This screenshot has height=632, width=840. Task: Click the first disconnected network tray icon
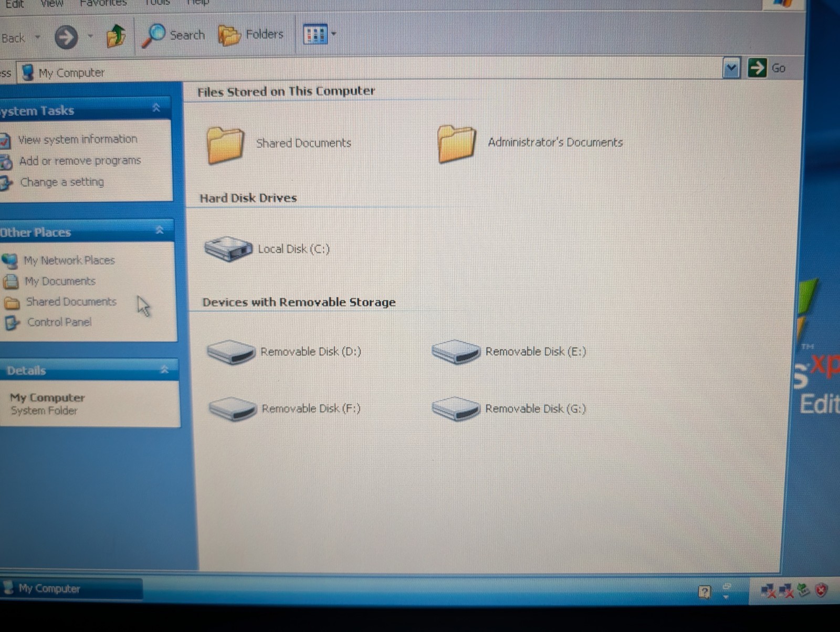pos(768,591)
